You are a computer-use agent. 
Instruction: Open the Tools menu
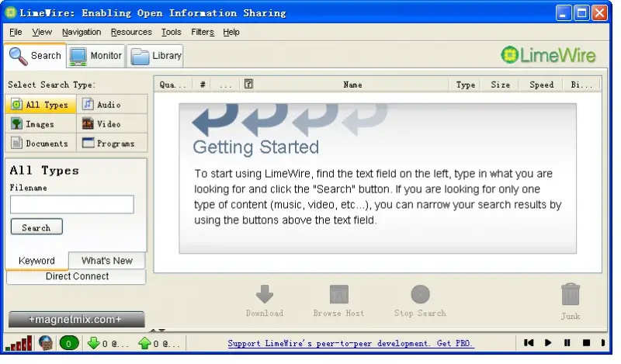click(x=171, y=32)
